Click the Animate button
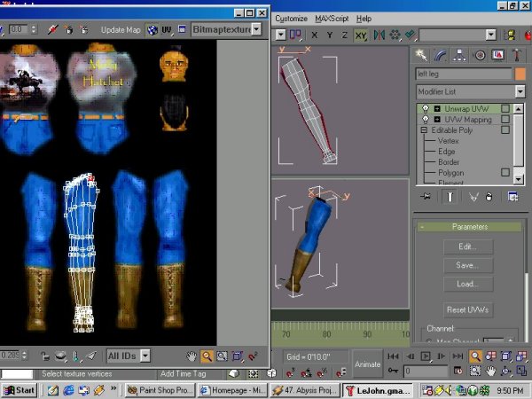 tap(367, 364)
